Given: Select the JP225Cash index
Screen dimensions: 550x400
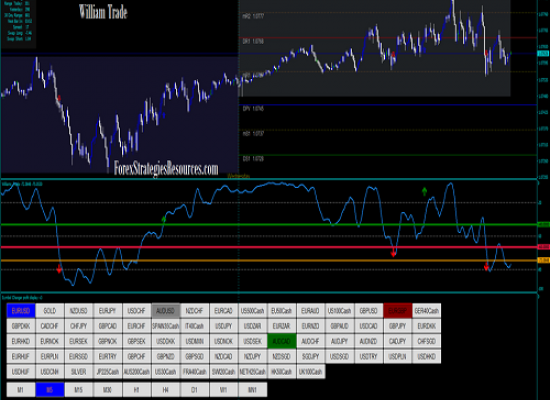Looking at the screenshot, I should (x=108, y=372).
